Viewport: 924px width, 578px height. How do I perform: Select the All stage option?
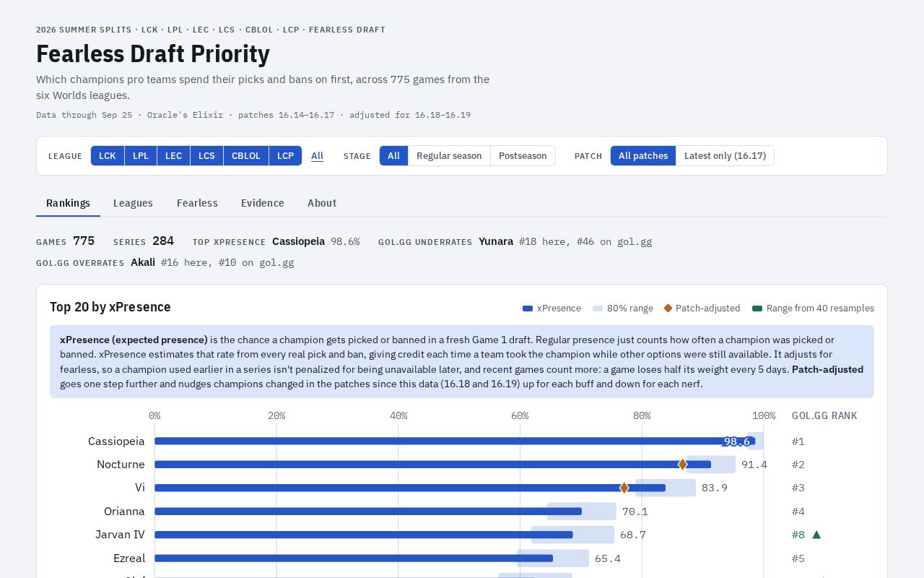coord(394,156)
